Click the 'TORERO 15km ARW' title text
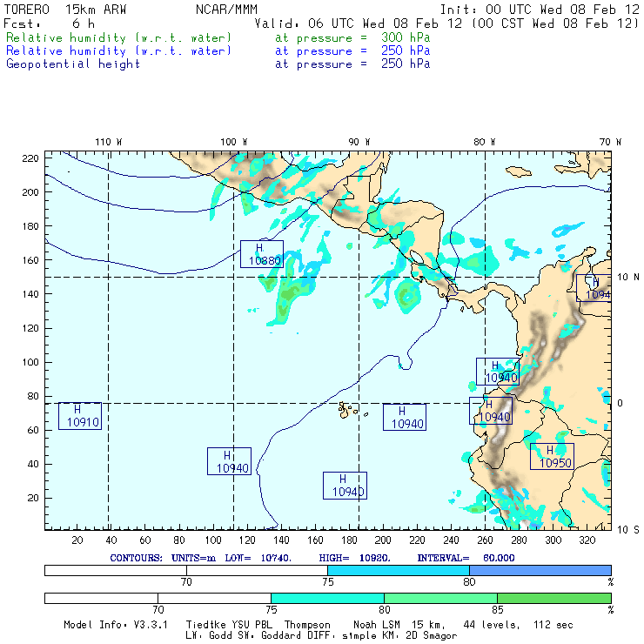 (65, 10)
